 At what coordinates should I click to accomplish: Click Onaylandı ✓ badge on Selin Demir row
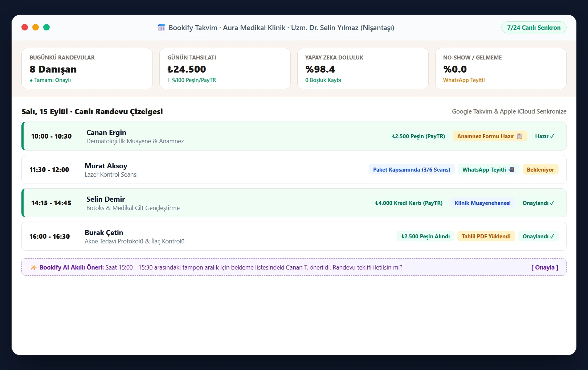click(x=538, y=203)
